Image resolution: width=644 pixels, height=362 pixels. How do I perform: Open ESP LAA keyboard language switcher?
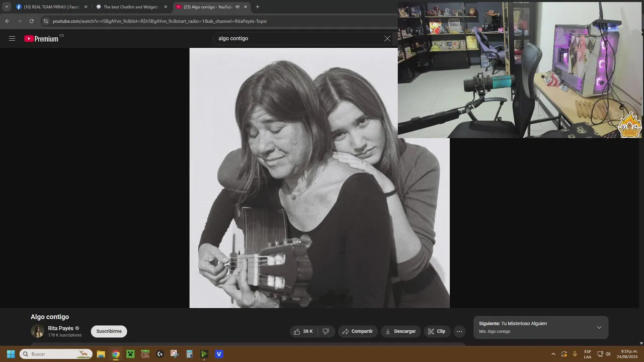click(x=588, y=354)
